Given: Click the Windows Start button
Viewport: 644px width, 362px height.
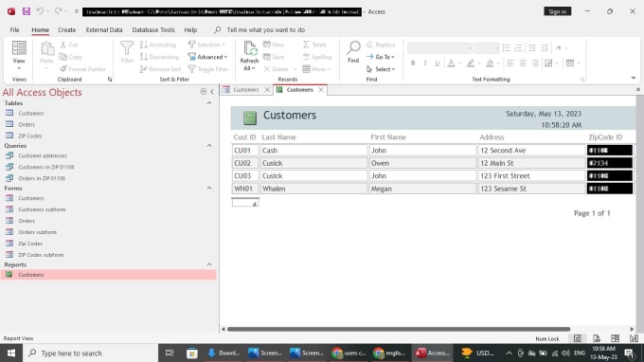Looking at the screenshot, I should coord(11,353).
